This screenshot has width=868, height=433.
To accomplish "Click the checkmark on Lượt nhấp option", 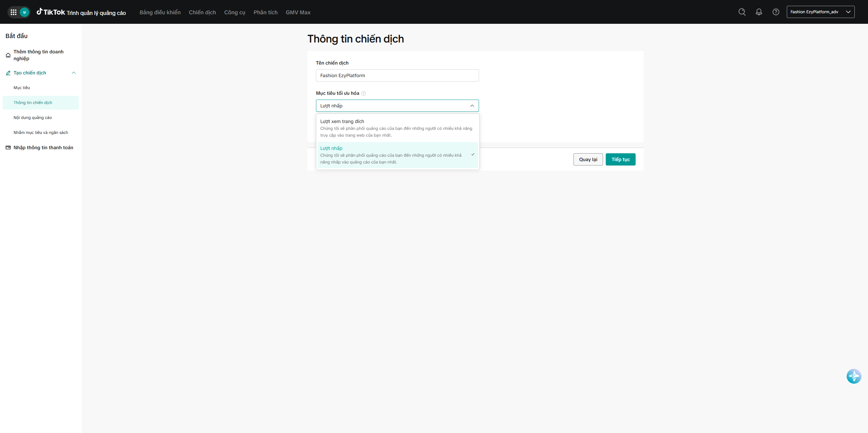I will 473,155.
